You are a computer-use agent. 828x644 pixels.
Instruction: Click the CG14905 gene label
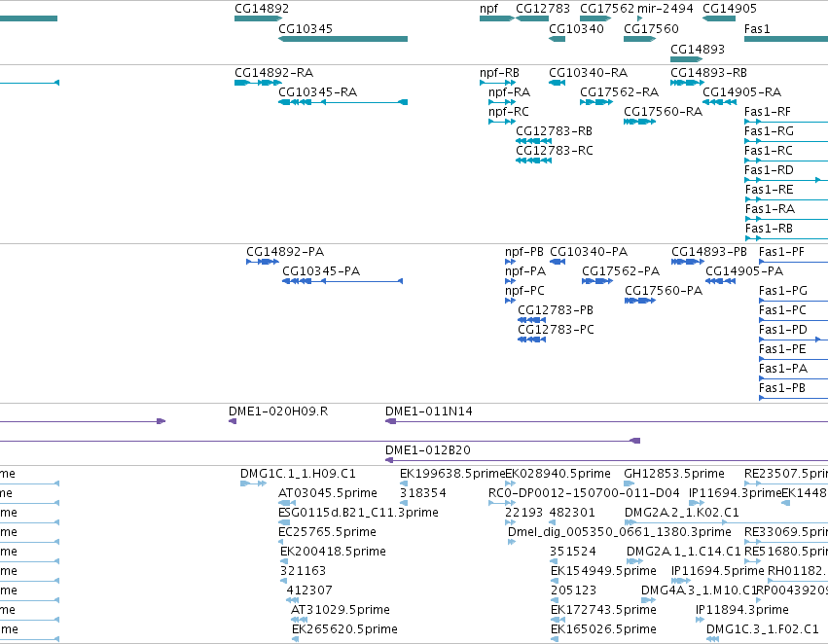click(x=730, y=9)
